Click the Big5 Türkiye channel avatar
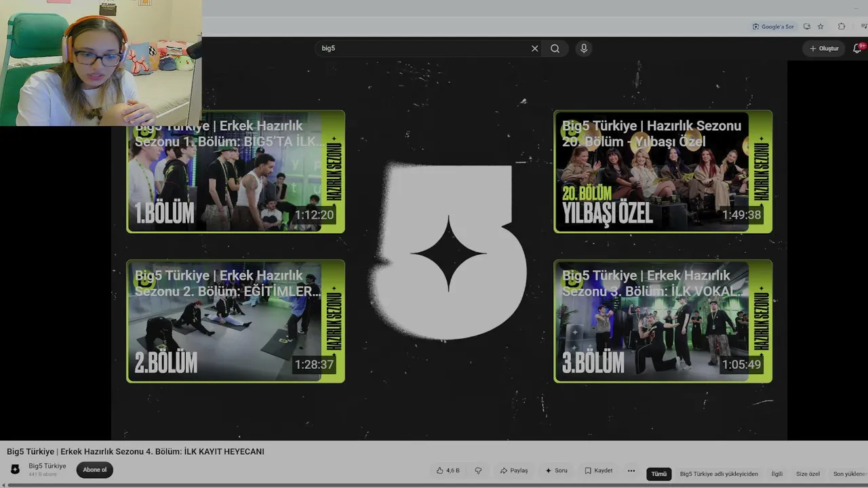 click(x=15, y=469)
